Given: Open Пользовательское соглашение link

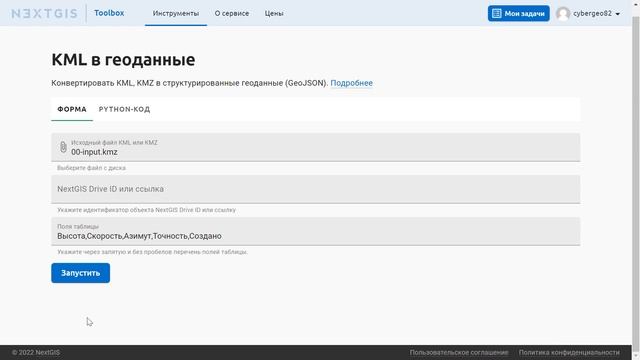Looking at the screenshot, I should (x=459, y=352).
